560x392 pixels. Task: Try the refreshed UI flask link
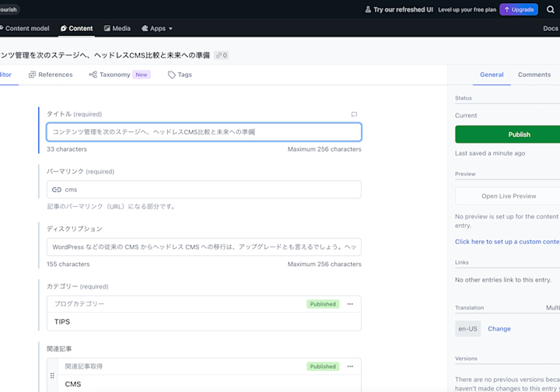coord(398,9)
